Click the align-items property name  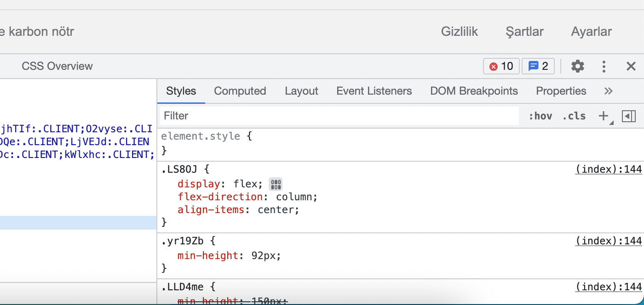(x=211, y=210)
